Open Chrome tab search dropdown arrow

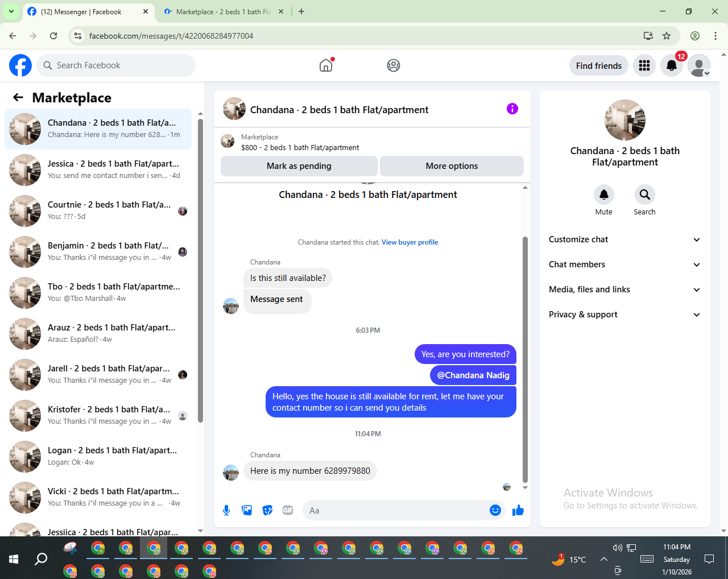tap(11, 11)
